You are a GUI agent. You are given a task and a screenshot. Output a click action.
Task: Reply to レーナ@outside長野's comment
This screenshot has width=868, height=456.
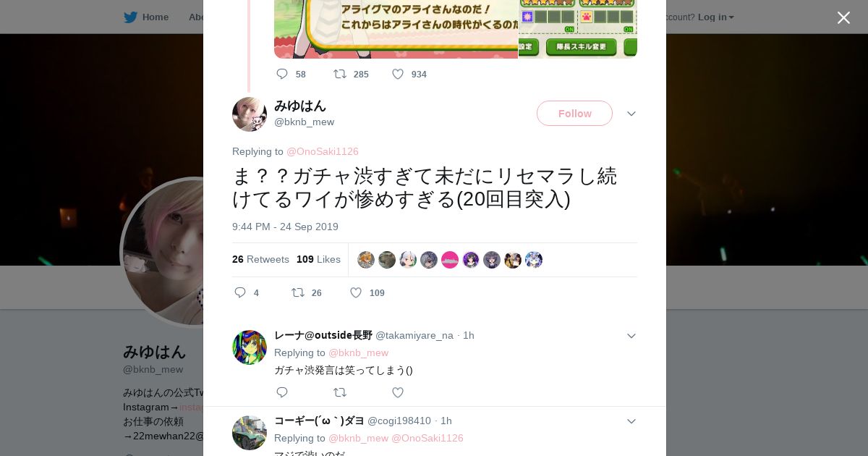282,392
